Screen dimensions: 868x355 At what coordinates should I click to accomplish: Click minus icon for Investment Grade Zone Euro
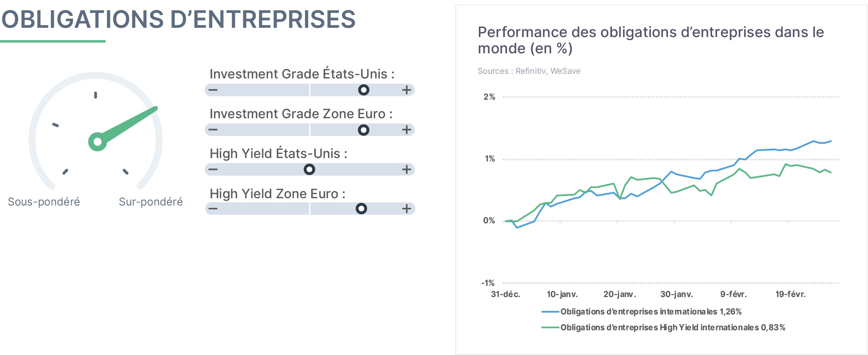(213, 130)
